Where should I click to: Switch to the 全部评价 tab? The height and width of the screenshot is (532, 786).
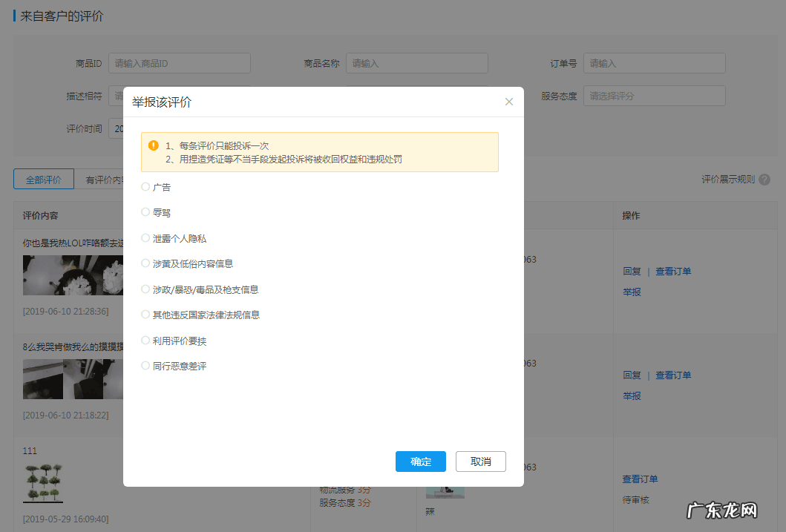[x=43, y=179]
